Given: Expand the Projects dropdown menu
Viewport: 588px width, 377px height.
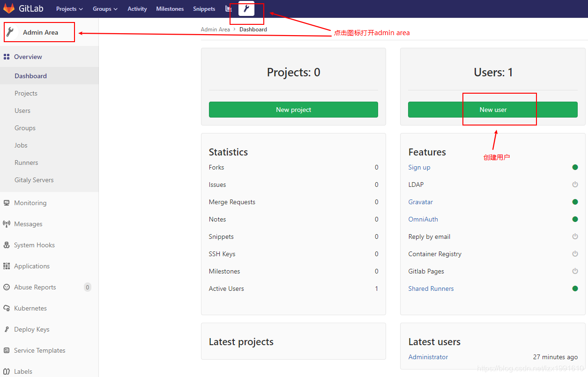Looking at the screenshot, I should (69, 8).
